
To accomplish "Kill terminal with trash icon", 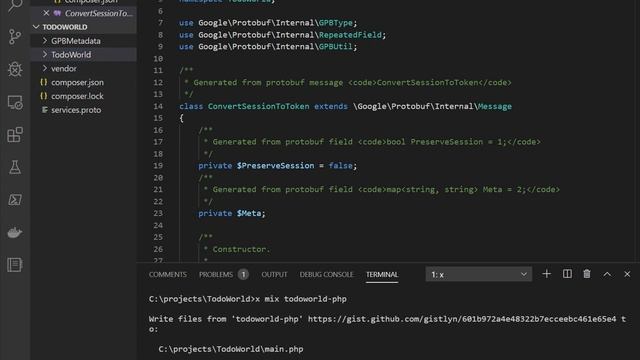I will coord(587,274).
